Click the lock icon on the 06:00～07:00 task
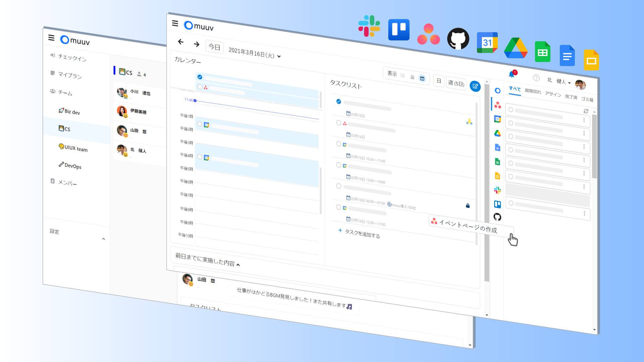The image size is (644, 362). [468, 206]
